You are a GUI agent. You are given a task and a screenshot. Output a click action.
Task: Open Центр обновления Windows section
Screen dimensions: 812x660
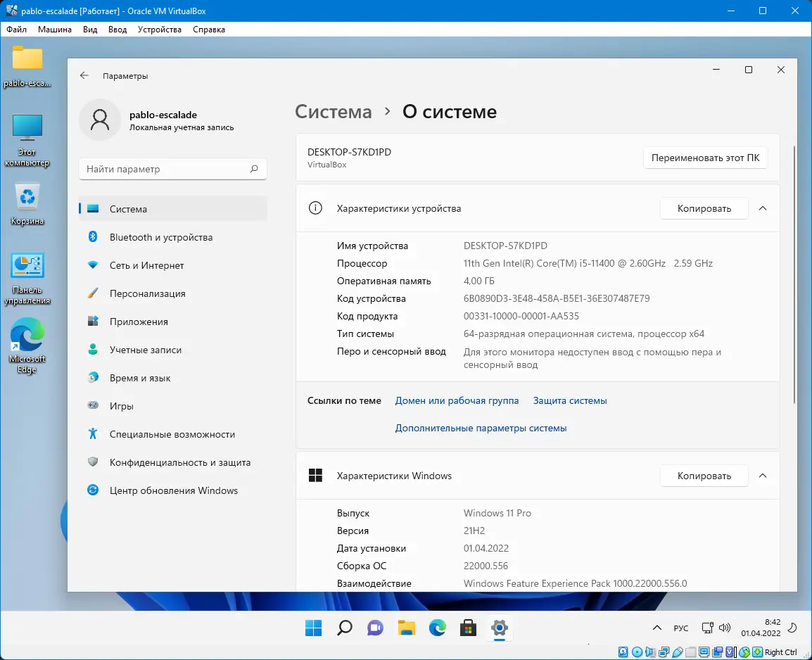click(x=173, y=490)
